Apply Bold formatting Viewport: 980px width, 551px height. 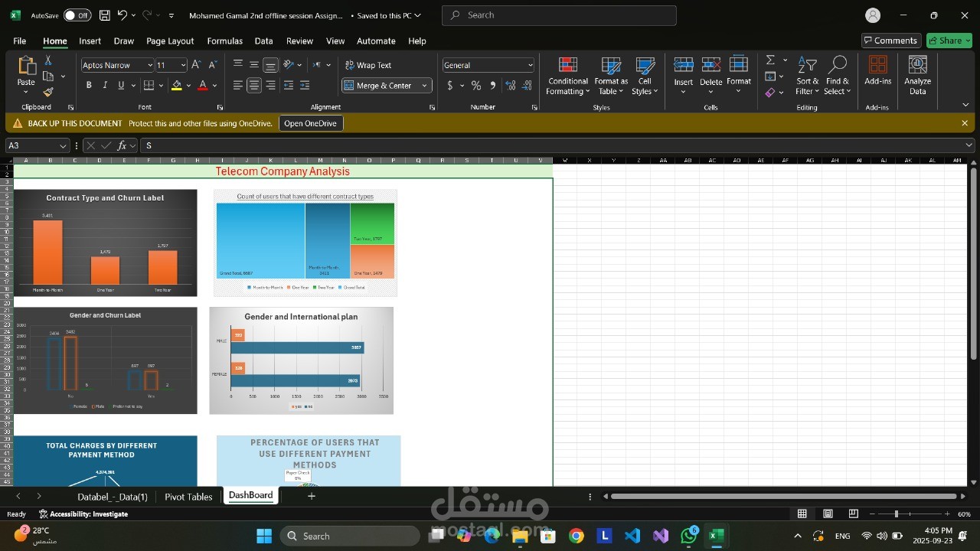[89, 86]
